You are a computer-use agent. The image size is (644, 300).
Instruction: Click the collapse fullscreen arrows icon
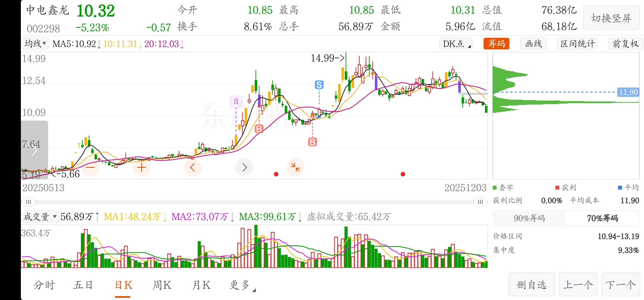(295, 167)
